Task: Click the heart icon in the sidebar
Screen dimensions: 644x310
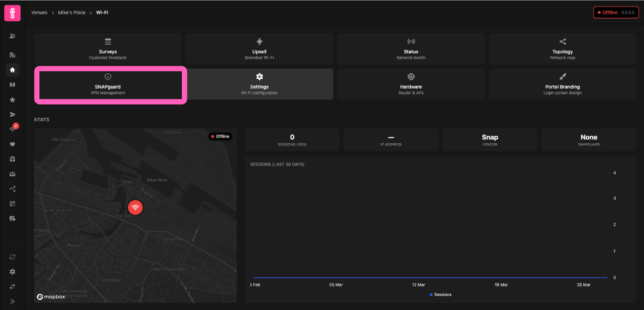Action: coord(12,144)
